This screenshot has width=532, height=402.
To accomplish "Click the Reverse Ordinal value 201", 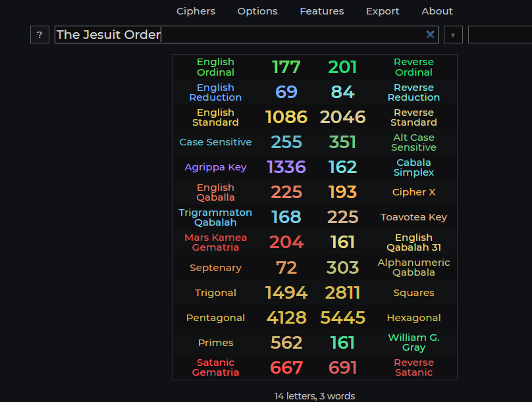I will 342,67.
